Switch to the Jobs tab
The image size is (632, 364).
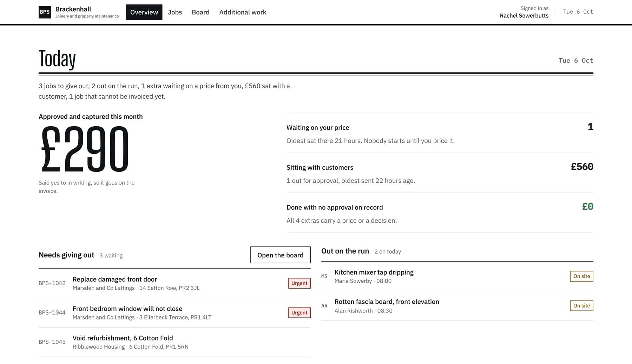pos(175,12)
